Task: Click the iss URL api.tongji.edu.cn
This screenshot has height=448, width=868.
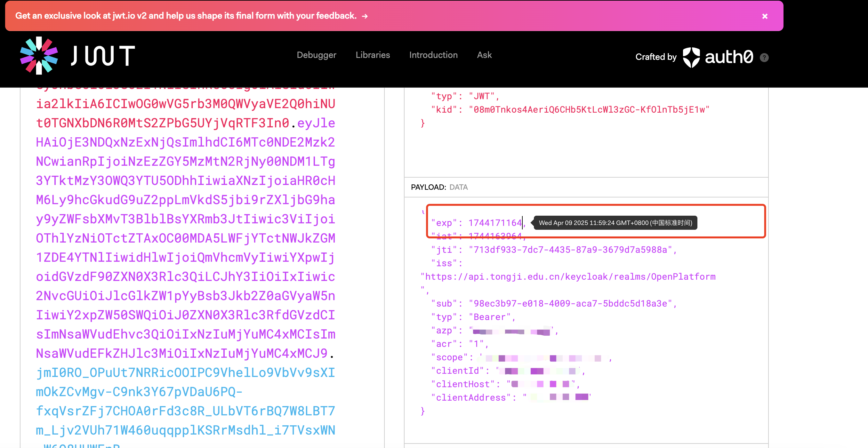Action: [568, 276]
